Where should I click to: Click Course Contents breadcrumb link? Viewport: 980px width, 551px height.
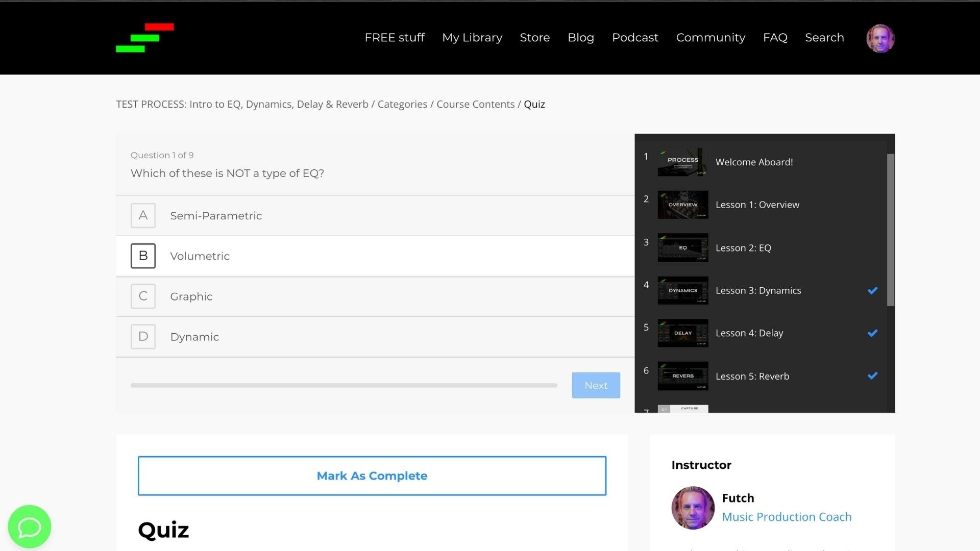[475, 104]
